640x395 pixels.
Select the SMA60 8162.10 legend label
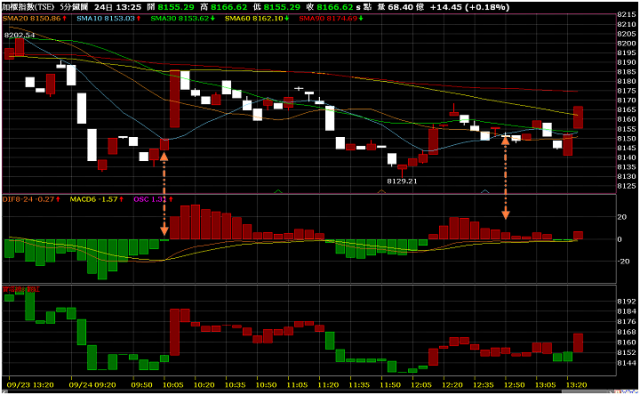coord(254,18)
